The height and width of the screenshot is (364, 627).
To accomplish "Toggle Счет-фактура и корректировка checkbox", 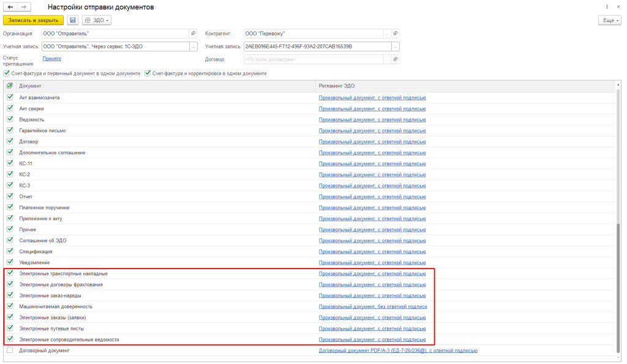I will [148, 73].
